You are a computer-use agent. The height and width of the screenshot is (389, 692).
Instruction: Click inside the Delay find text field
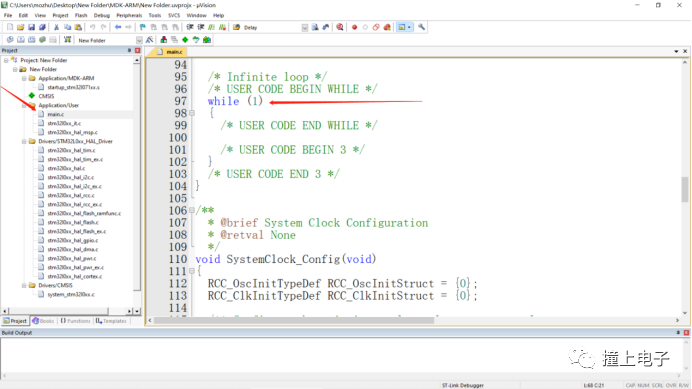[x=271, y=28]
